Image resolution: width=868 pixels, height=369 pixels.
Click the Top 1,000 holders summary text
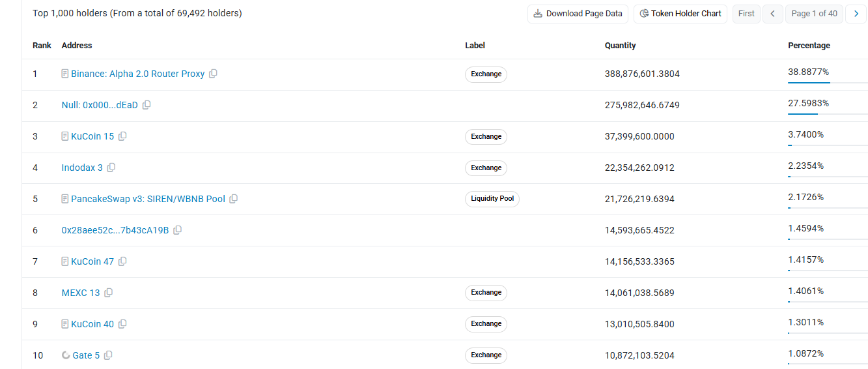[137, 13]
